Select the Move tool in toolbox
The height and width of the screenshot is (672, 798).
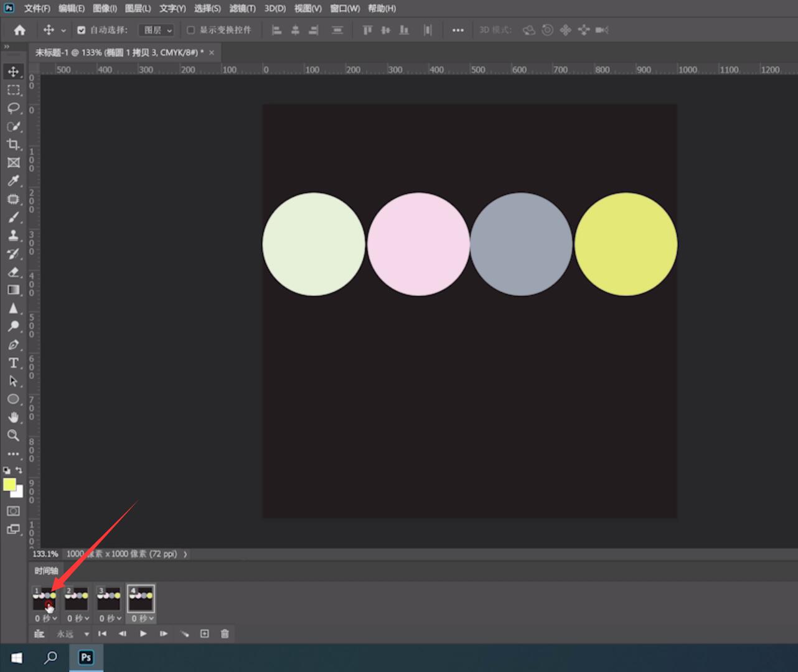pyautogui.click(x=13, y=72)
